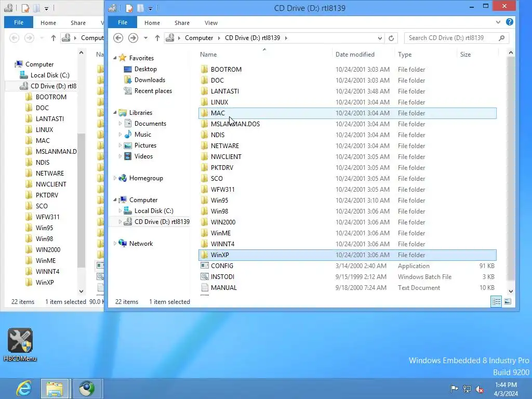Select the NWCLIENT folder row
The height and width of the screenshot is (399, 532).
click(x=348, y=156)
